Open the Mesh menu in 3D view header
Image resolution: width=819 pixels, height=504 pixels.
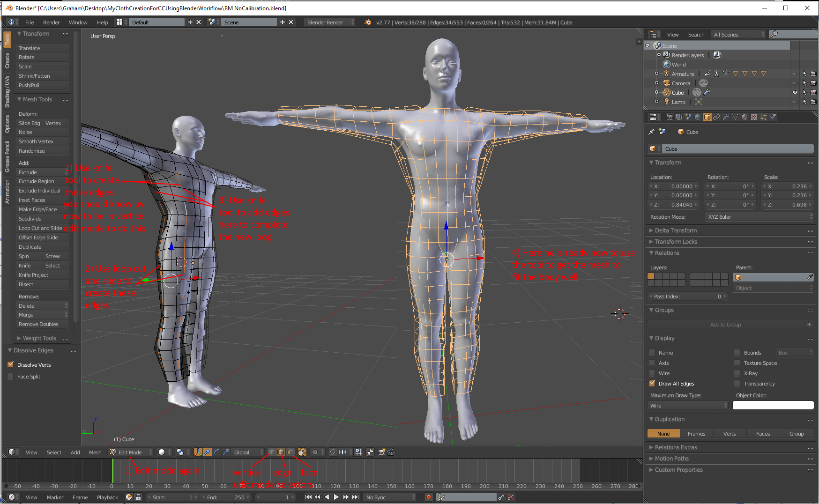95,452
